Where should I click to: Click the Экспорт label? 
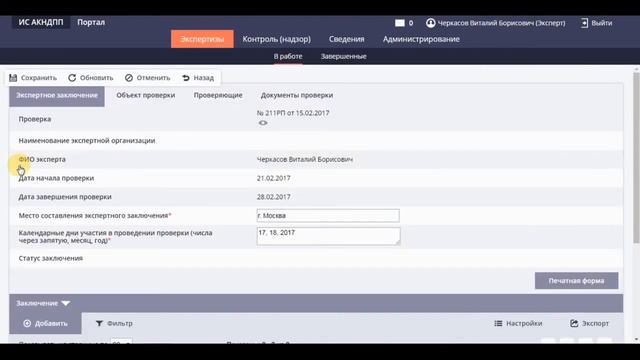pyautogui.click(x=595, y=323)
